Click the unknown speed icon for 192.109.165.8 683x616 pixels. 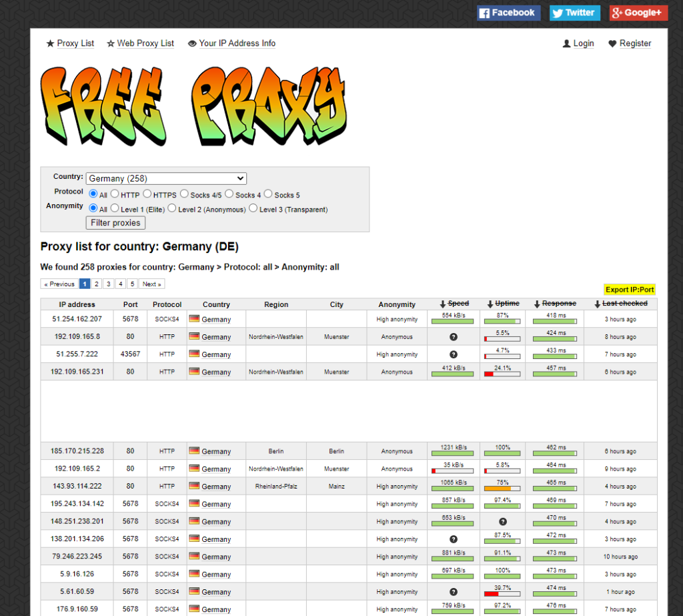click(454, 337)
